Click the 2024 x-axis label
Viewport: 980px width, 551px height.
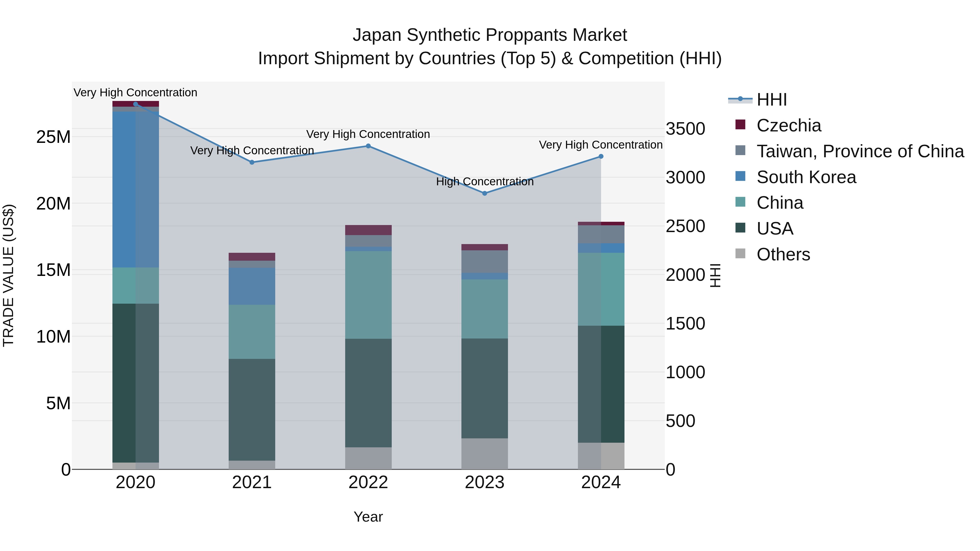601,482
